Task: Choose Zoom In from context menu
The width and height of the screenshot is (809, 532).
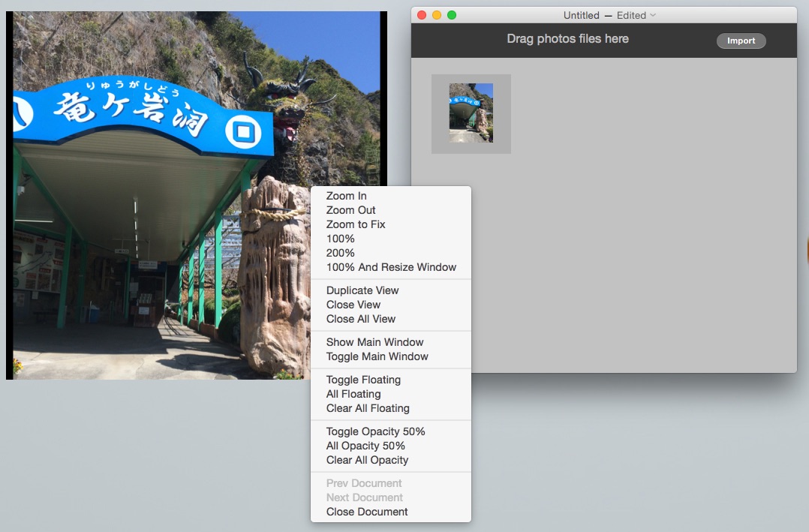Action: [390, 196]
